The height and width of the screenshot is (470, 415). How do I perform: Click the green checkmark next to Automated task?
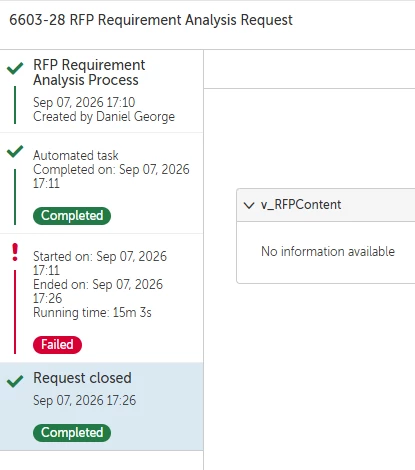click(15, 151)
